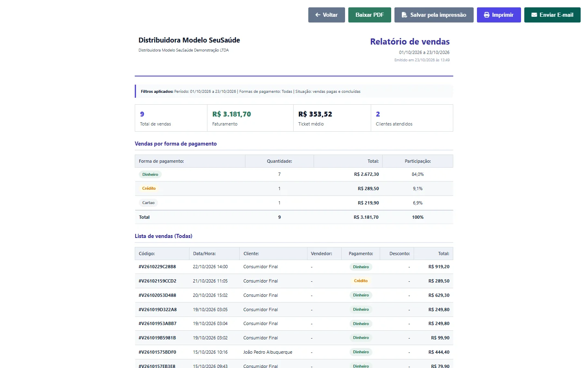Screen dimensions: 588x368
Task: Click the Crédito badge in the sales list
Action: point(361,281)
